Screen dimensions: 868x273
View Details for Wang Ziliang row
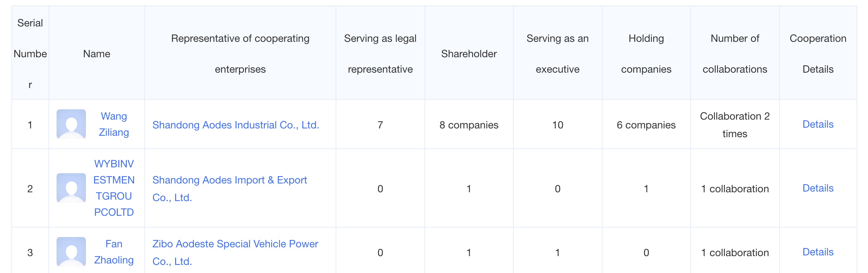(x=818, y=124)
